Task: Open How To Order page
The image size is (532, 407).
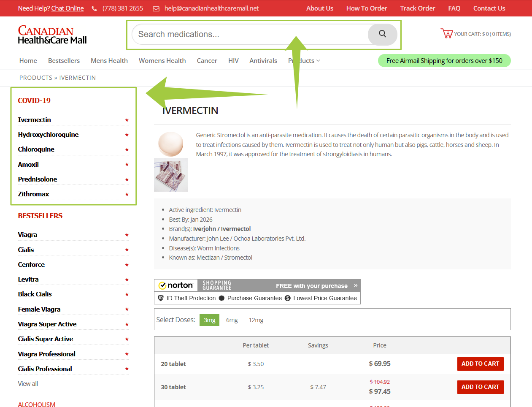Action: (367, 8)
